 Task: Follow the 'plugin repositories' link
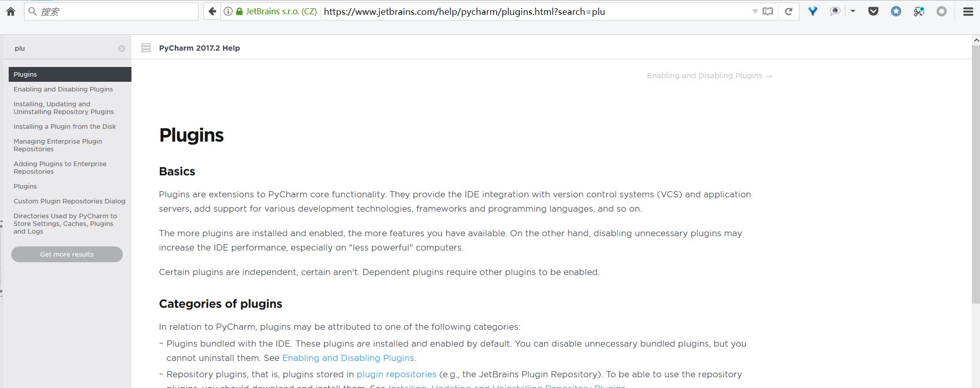(396, 374)
